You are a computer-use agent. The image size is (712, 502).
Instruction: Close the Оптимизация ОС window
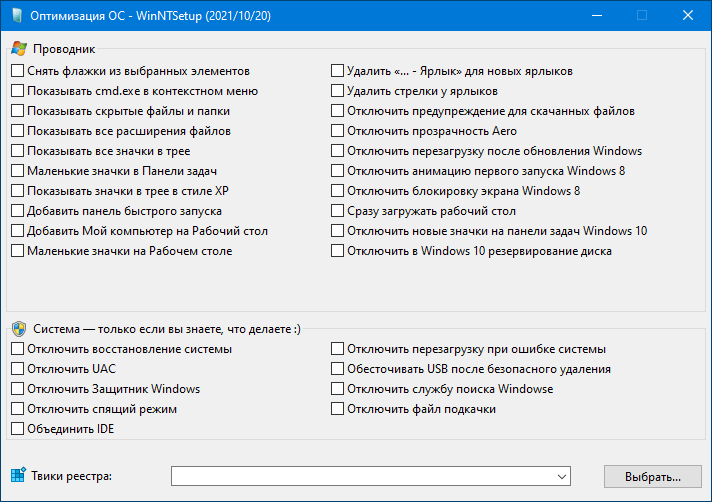[688, 15]
